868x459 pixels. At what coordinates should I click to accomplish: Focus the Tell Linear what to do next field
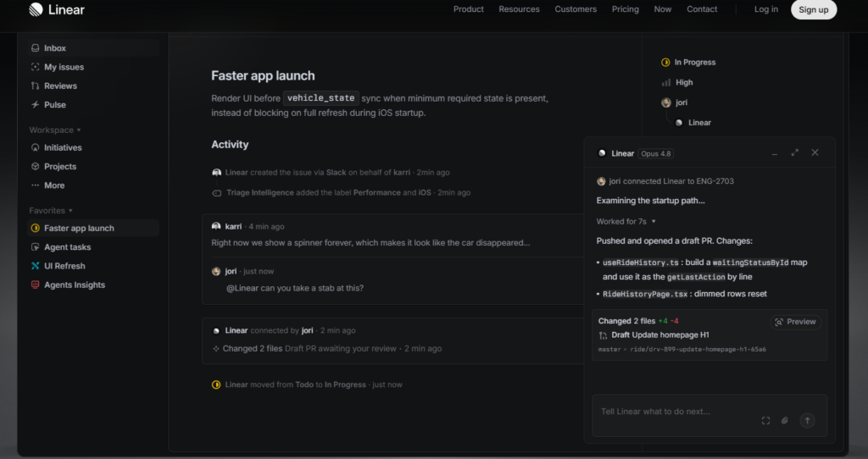pos(680,412)
